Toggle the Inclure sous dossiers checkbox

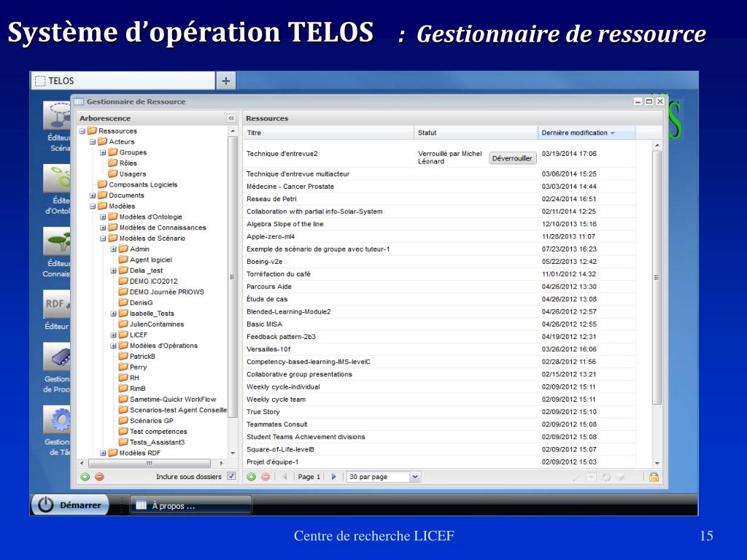click(231, 476)
